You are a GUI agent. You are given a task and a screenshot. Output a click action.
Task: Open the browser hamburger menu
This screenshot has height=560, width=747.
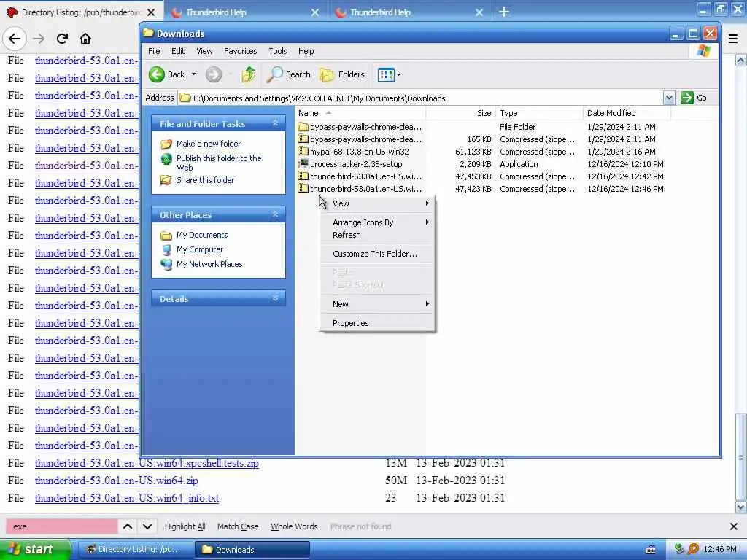click(x=733, y=39)
